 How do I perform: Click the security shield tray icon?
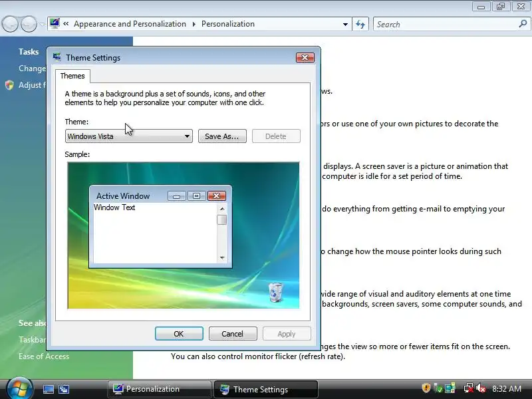pyautogui.click(x=426, y=388)
